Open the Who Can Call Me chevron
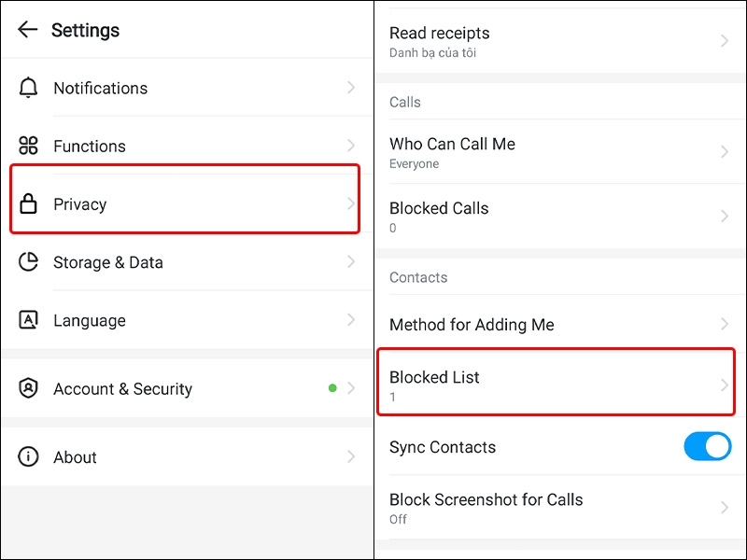Screen dimensions: 747x560 pyautogui.click(x=725, y=151)
